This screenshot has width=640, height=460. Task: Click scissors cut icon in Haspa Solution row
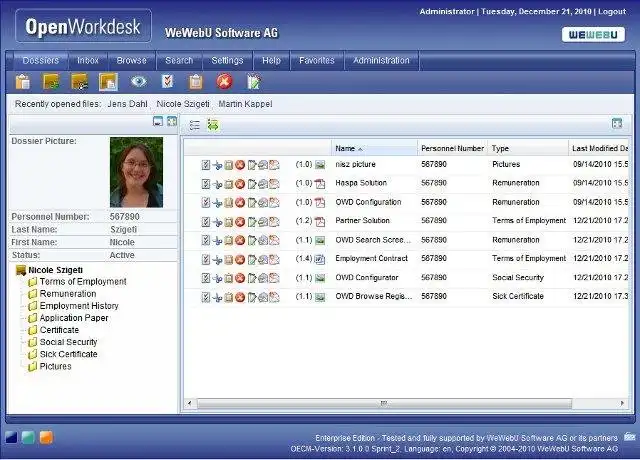pos(217,184)
